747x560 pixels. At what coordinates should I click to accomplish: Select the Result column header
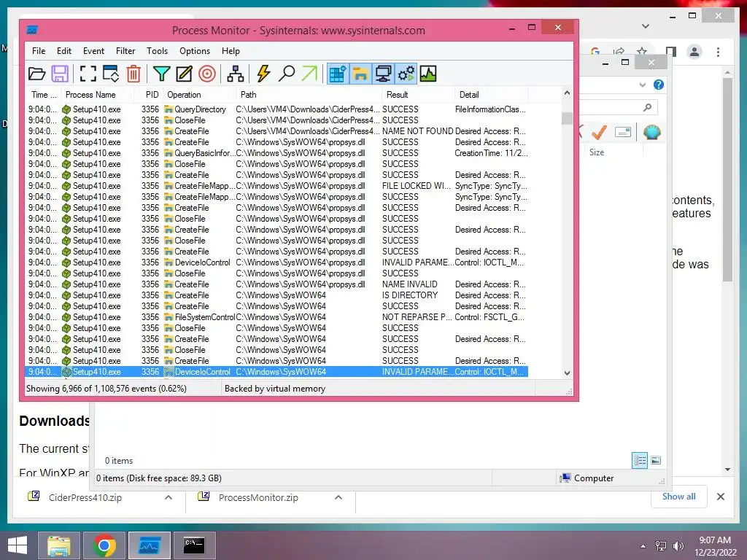pos(418,95)
